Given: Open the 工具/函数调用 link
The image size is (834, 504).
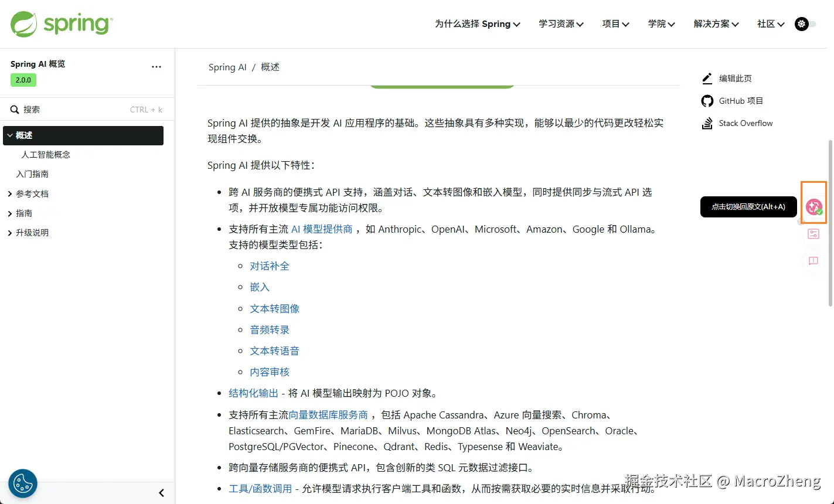Looking at the screenshot, I should click(260, 488).
